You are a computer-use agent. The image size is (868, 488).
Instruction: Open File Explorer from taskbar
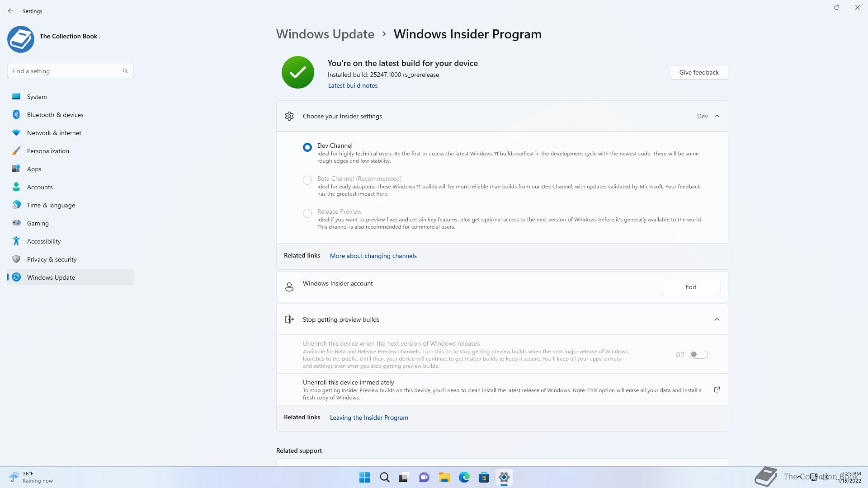click(x=444, y=477)
